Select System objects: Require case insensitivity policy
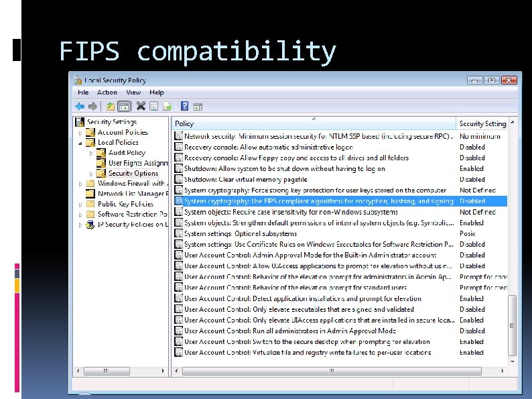 (x=340, y=212)
